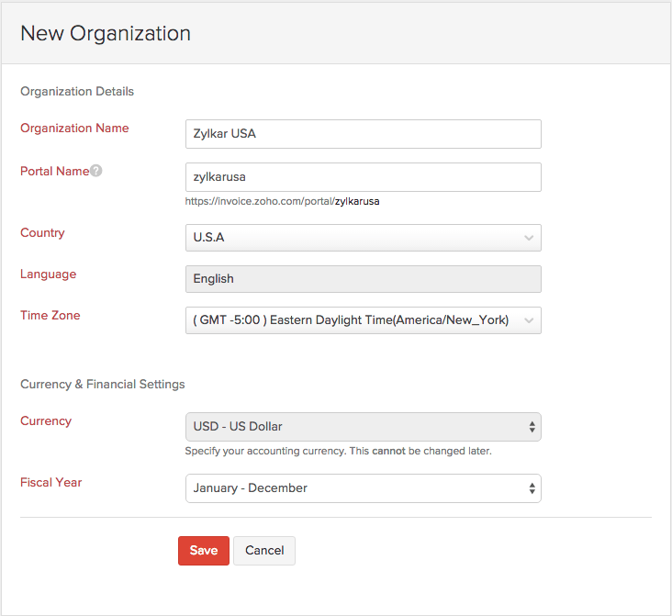Click the Language label

tap(48, 274)
